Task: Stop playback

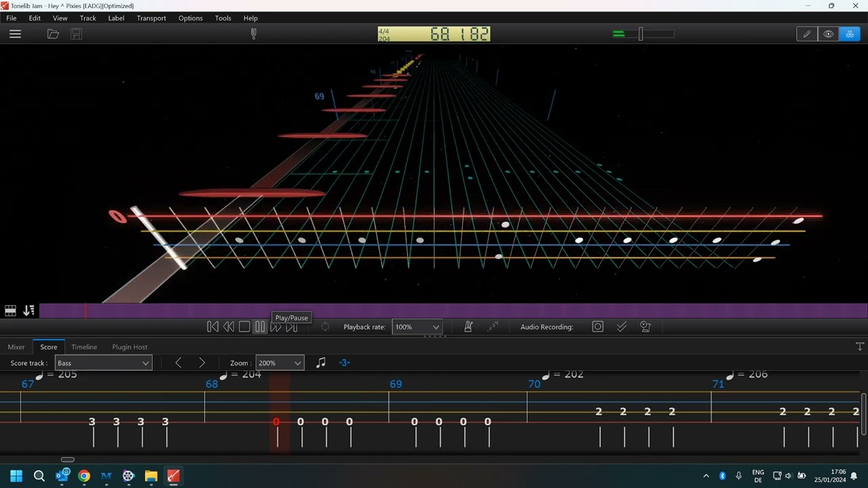Action: (244, 327)
